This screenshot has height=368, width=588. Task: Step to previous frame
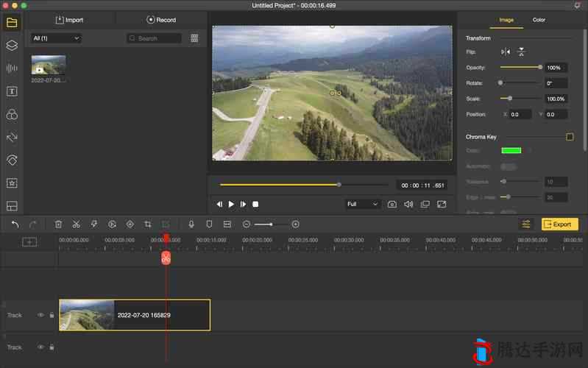pos(219,204)
